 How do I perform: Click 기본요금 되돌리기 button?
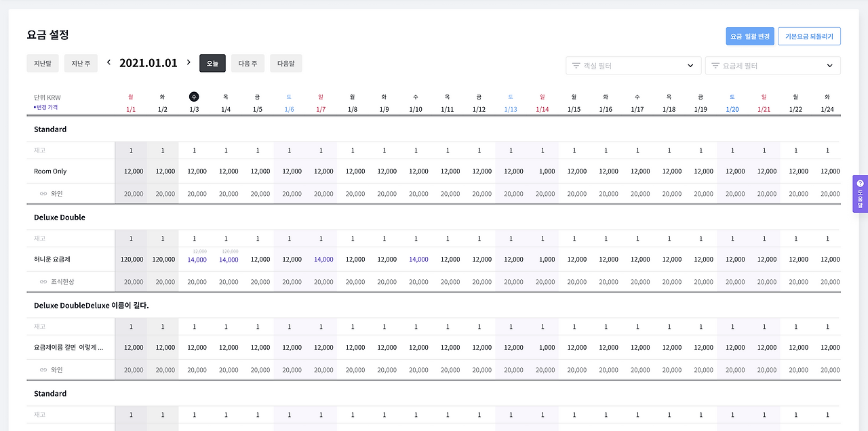(810, 36)
